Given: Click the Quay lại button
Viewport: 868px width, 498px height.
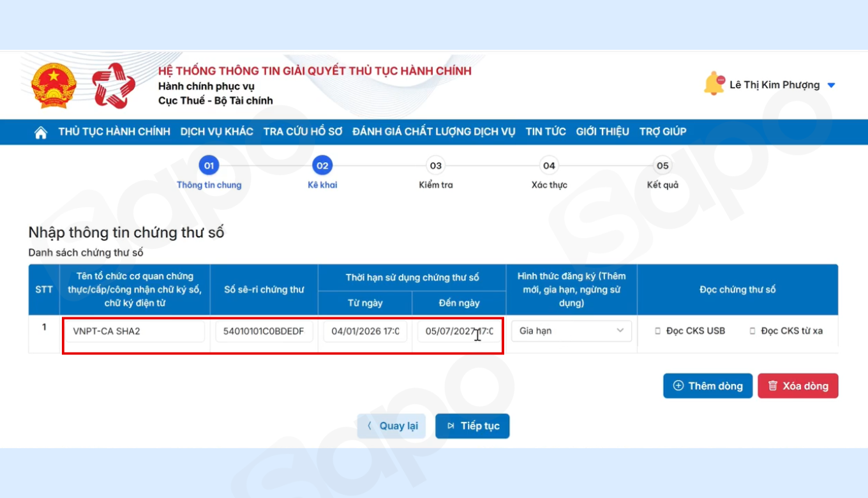Looking at the screenshot, I should pyautogui.click(x=391, y=426).
